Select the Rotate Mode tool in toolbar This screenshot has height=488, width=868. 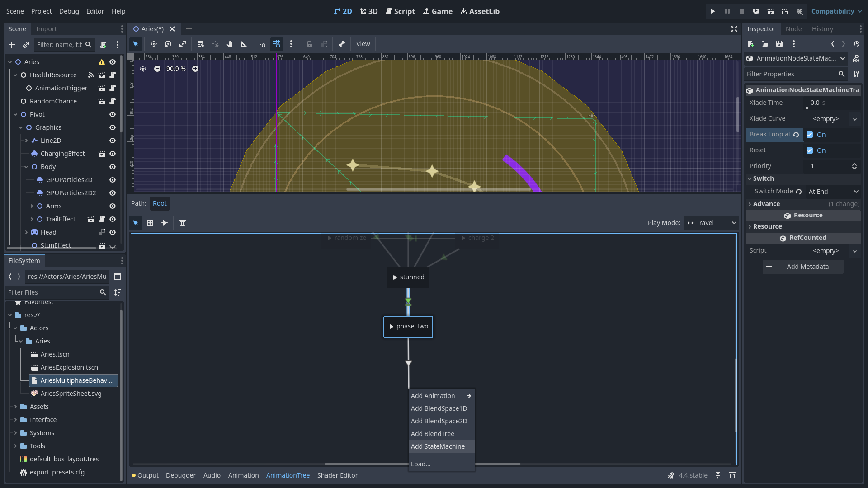tap(168, 44)
